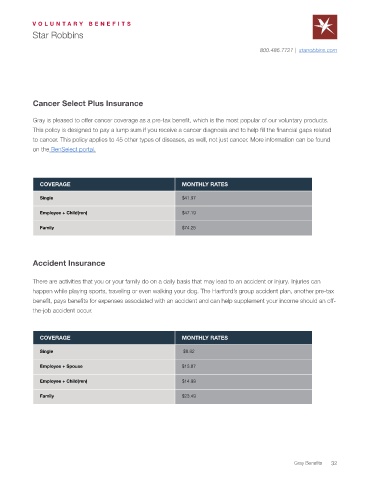The width and height of the screenshot is (370, 480).
Task: Click the Gray Benefits page number footer
Action: coord(315,463)
